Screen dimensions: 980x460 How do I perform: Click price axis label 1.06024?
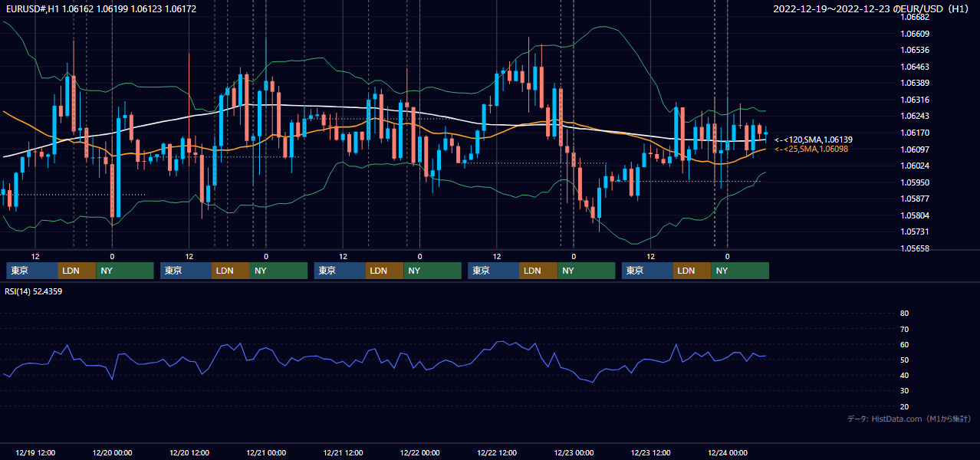(915, 166)
